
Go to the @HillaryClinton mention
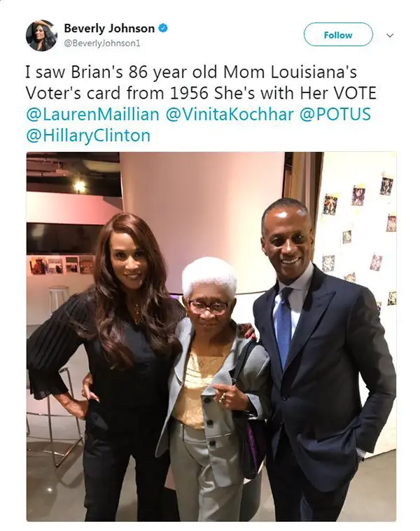(x=88, y=135)
